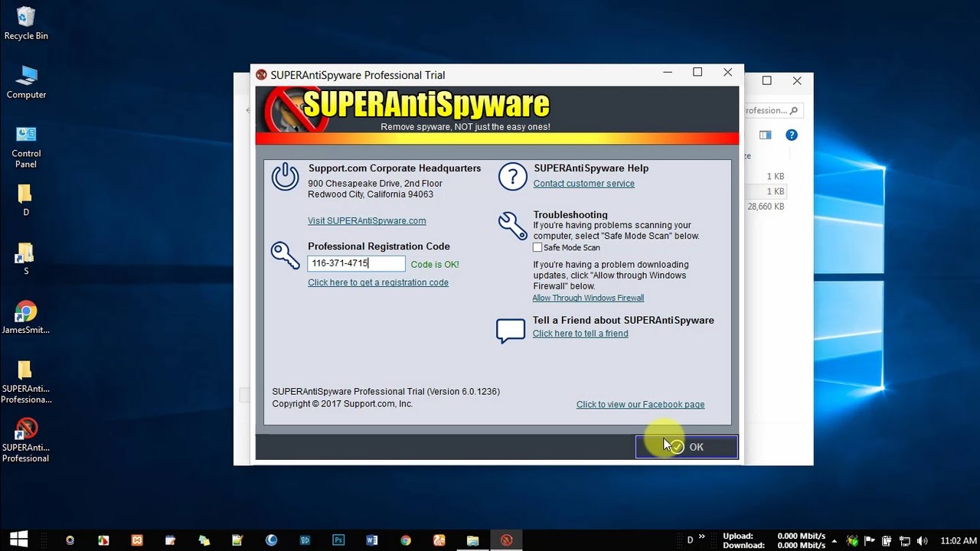This screenshot has height=551, width=980.
Task: Click the SUPERAntiSpyware taskbar button
Action: click(x=506, y=540)
